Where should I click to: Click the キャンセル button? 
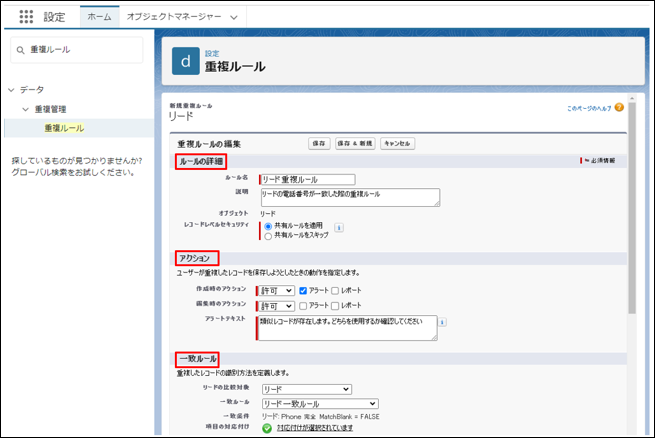click(x=397, y=144)
